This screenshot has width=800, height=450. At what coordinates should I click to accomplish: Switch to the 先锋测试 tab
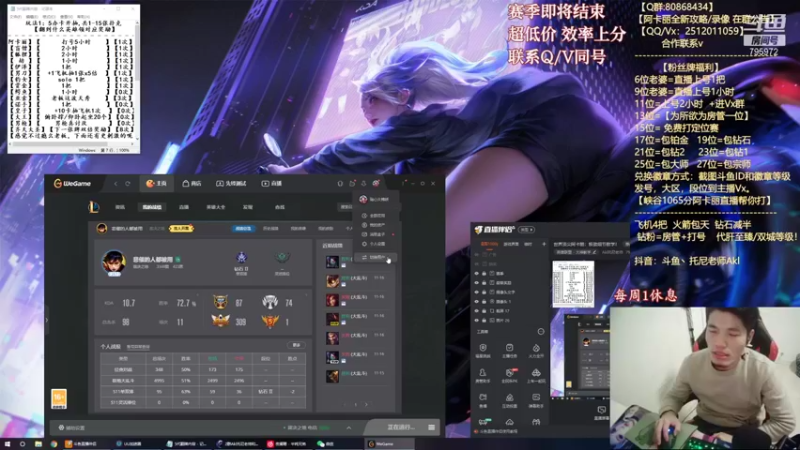pos(231,184)
